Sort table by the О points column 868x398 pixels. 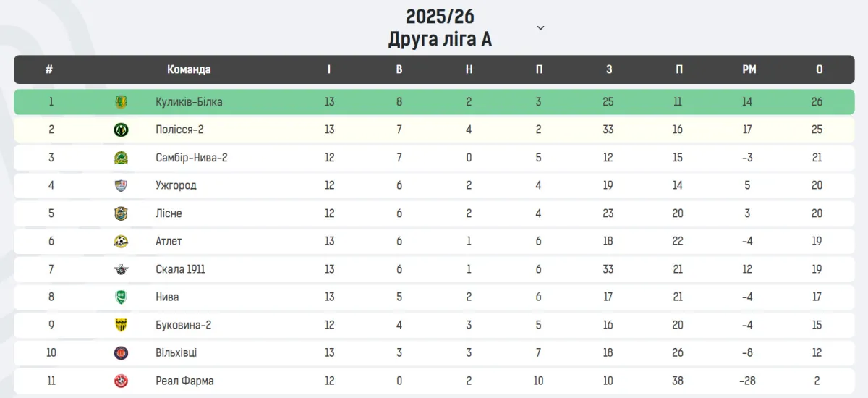(x=819, y=69)
